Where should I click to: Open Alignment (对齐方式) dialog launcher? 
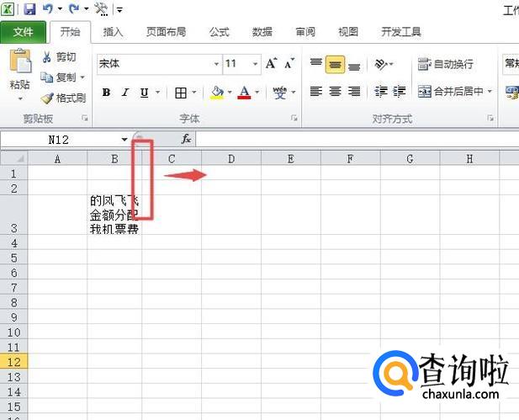(x=490, y=118)
